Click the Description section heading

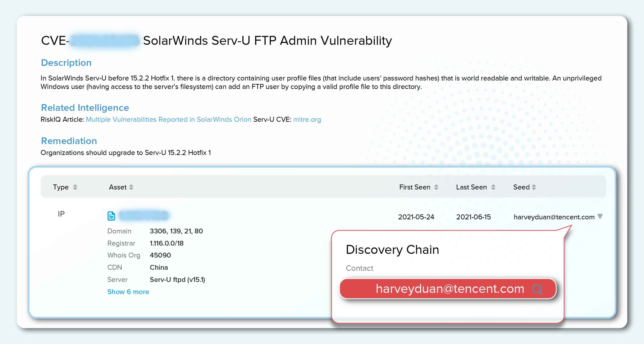(x=66, y=63)
